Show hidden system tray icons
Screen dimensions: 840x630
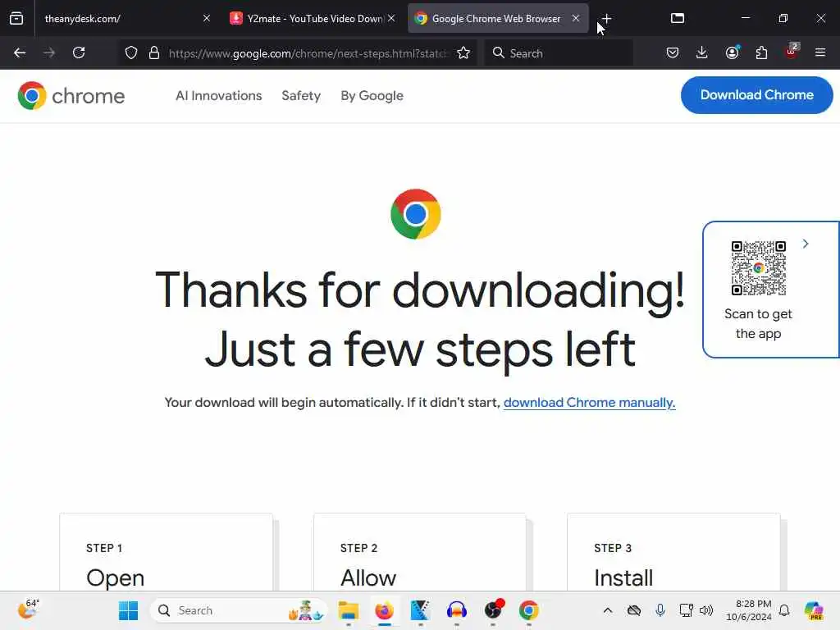pyautogui.click(x=608, y=610)
